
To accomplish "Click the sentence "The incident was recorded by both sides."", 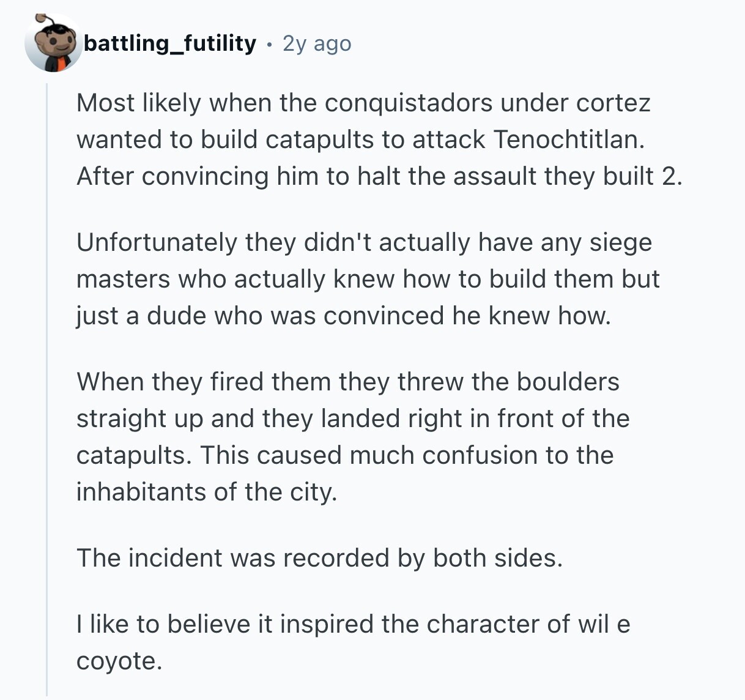I will click(x=319, y=558).
